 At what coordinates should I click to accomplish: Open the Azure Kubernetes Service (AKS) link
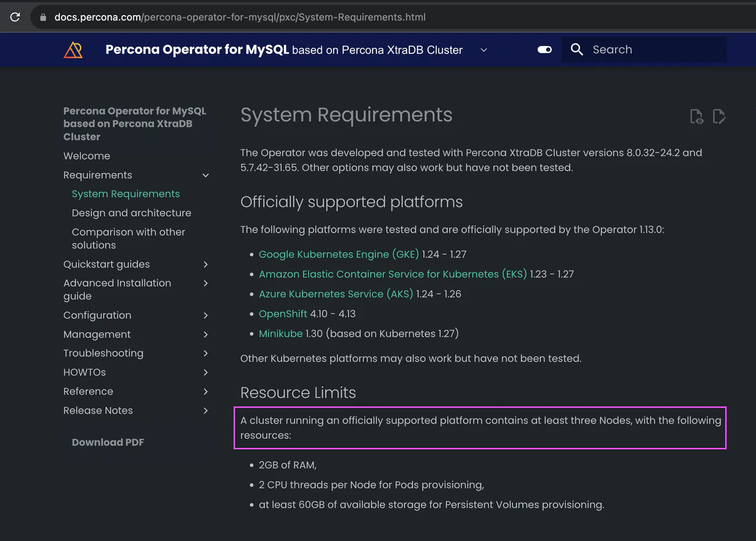tap(336, 294)
